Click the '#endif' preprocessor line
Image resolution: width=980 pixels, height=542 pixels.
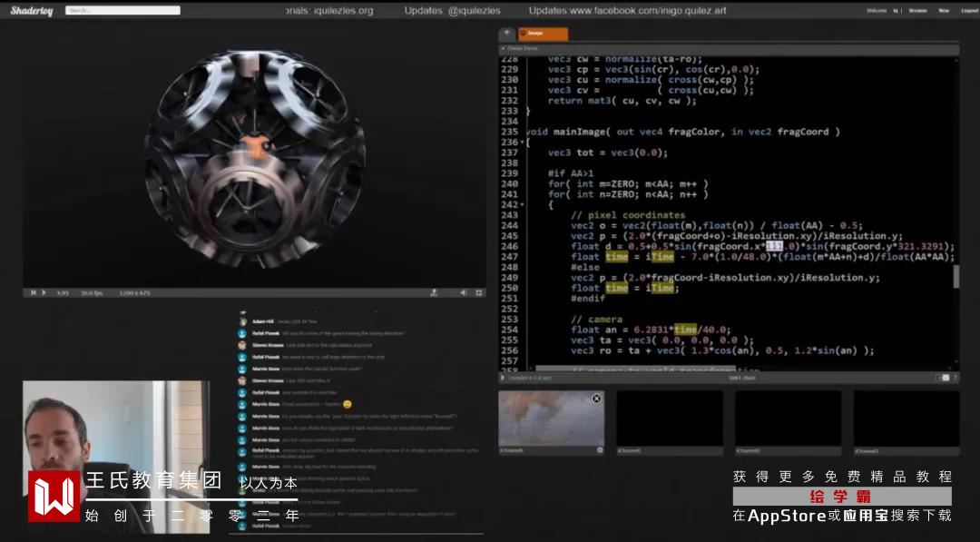pos(587,298)
